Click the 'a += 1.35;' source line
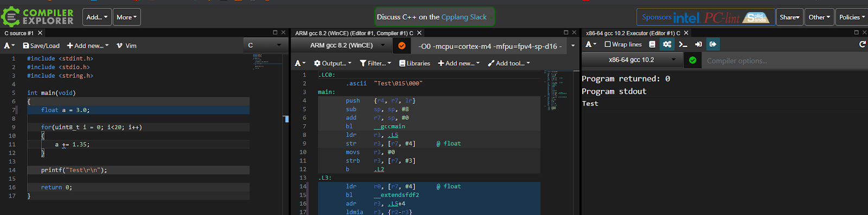 [x=72, y=145]
